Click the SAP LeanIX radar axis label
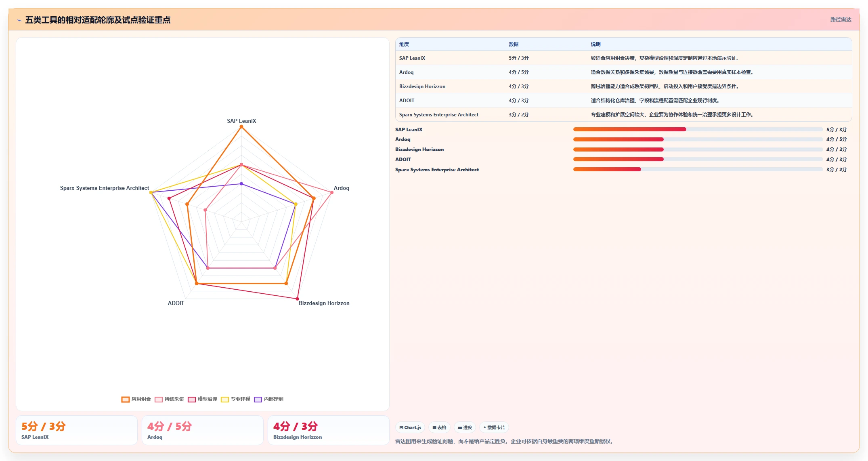This screenshot has height=461, width=868. pyautogui.click(x=241, y=121)
